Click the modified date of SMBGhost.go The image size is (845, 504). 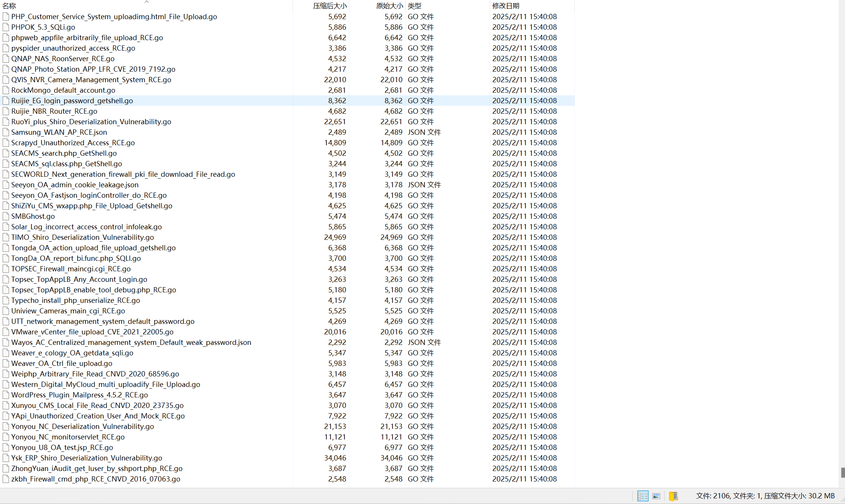[x=525, y=216]
